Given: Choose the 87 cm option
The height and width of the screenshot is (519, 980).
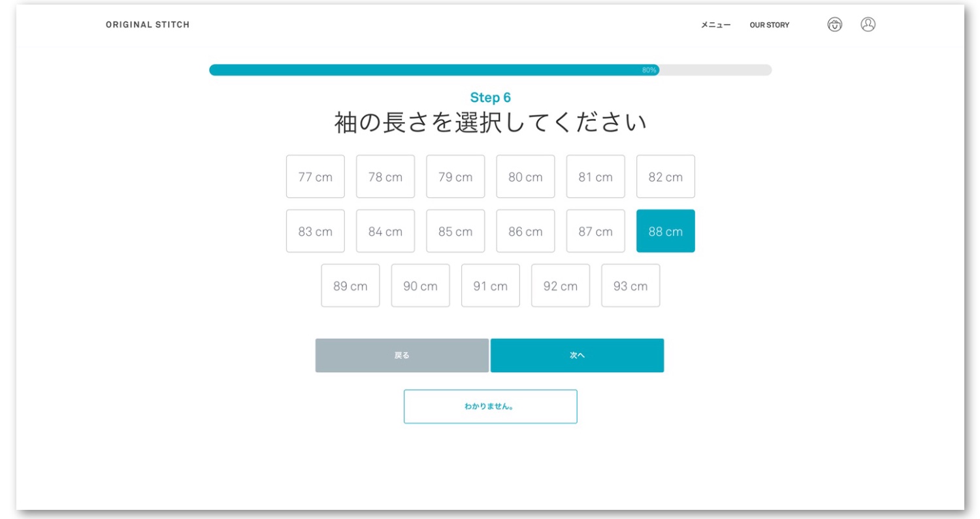Looking at the screenshot, I should click(x=595, y=231).
